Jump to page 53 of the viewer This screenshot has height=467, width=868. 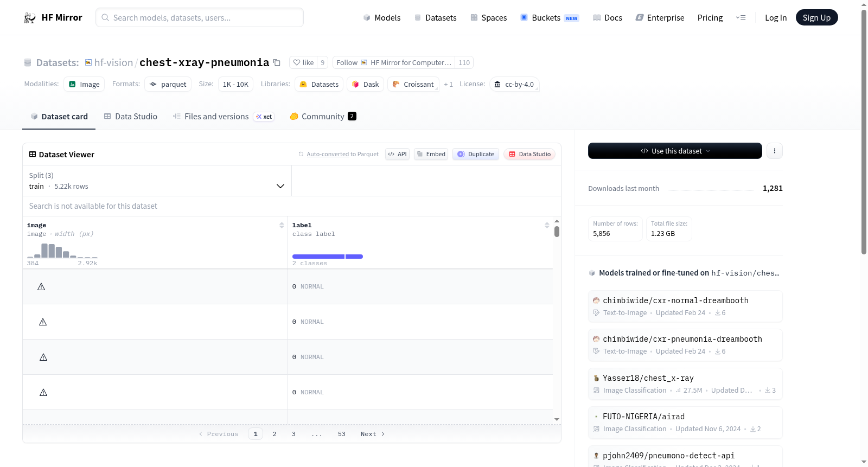tap(341, 434)
